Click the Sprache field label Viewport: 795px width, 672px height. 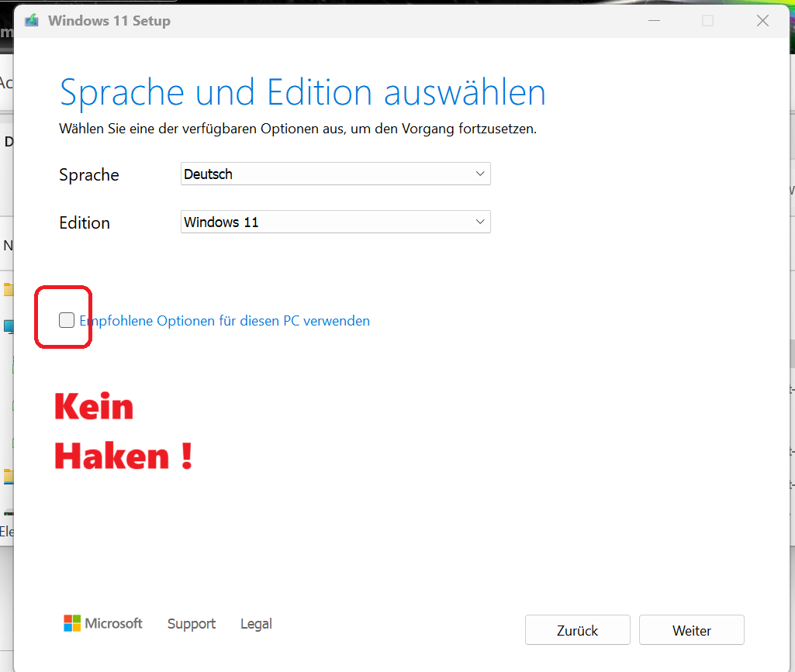click(x=89, y=175)
